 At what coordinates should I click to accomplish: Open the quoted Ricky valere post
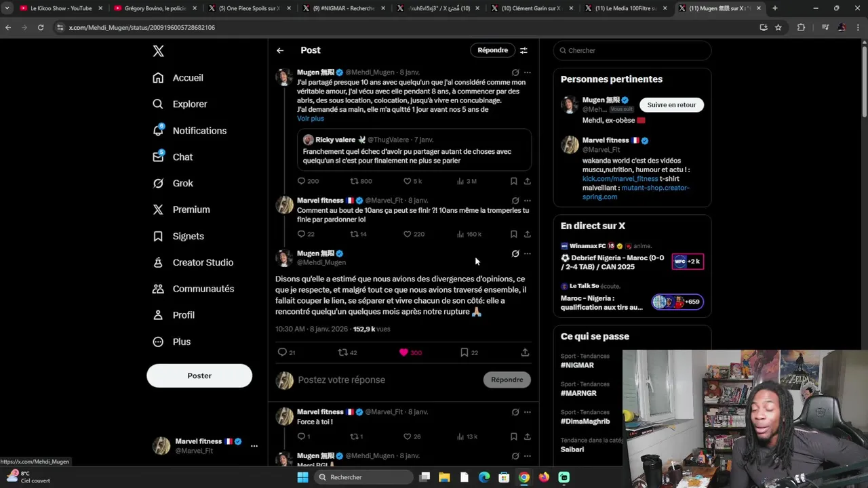pyautogui.click(x=414, y=149)
